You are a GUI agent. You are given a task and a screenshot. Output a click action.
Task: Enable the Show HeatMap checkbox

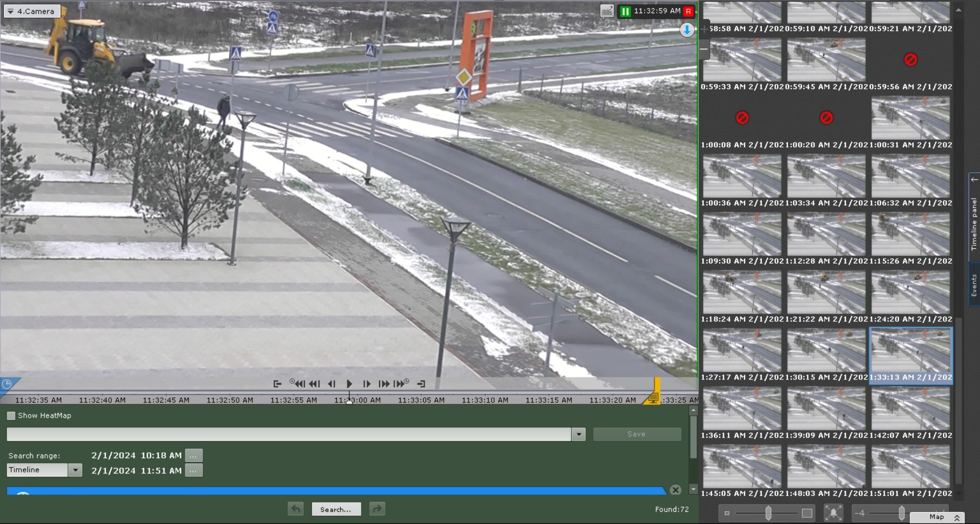pyautogui.click(x=11, y=416)
